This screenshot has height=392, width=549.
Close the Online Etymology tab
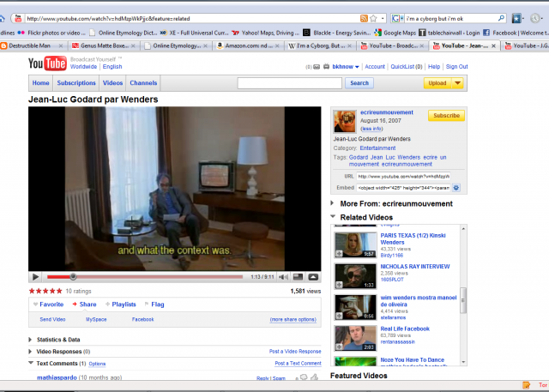click(x=206, y=45)
